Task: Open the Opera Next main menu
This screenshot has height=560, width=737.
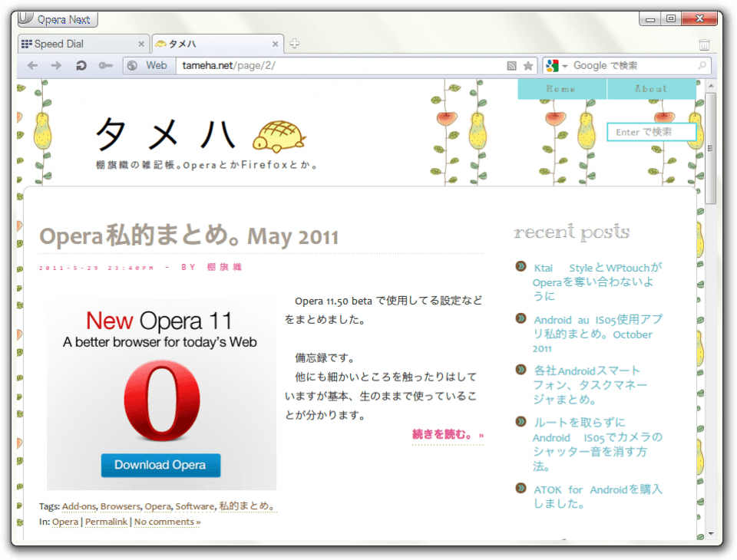Action: pyautogui.click(x=57, y=19)
